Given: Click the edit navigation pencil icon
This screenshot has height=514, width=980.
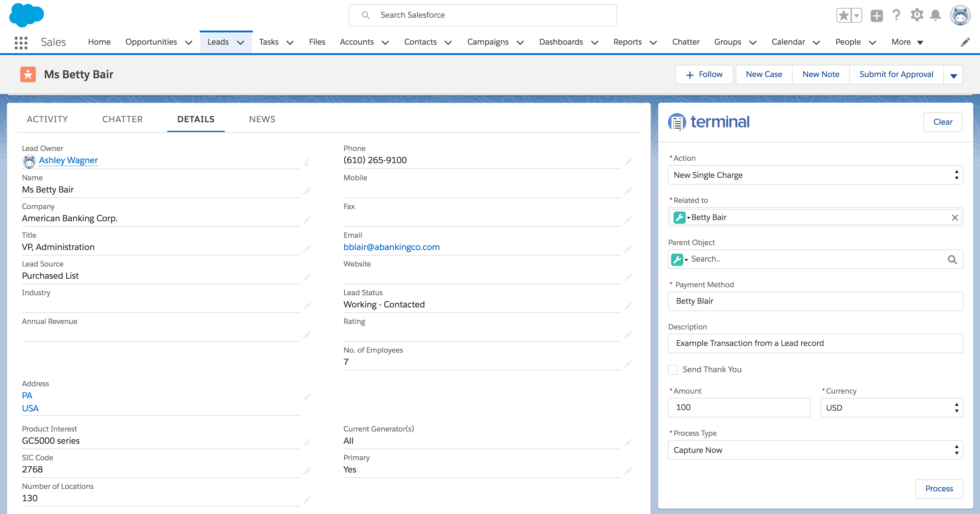Looking at the screenshot, I should (965, 42).
